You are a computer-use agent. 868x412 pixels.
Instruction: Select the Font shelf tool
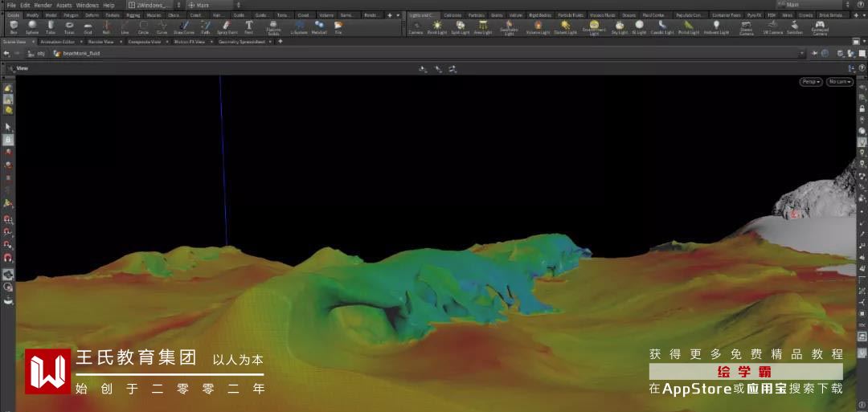click(x=249, y=27)
